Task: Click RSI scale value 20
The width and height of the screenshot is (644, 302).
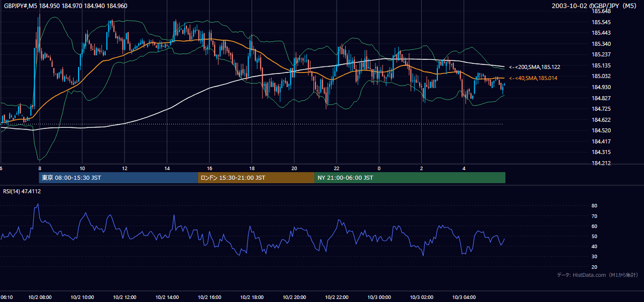Action: (x=595, y=267)
